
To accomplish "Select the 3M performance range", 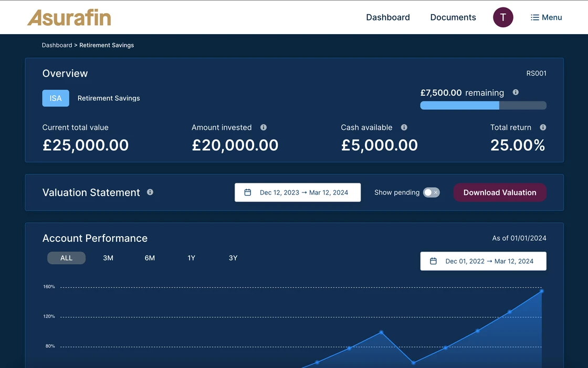I will point(108,258).
